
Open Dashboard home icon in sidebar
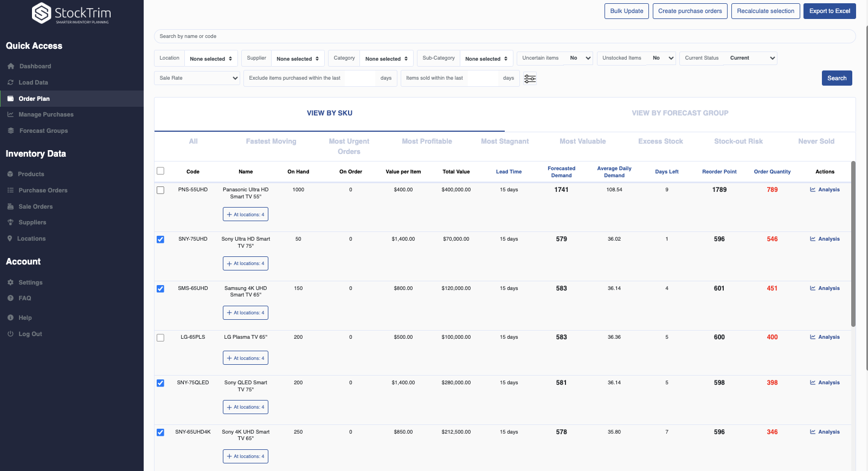tap(11, 66)
